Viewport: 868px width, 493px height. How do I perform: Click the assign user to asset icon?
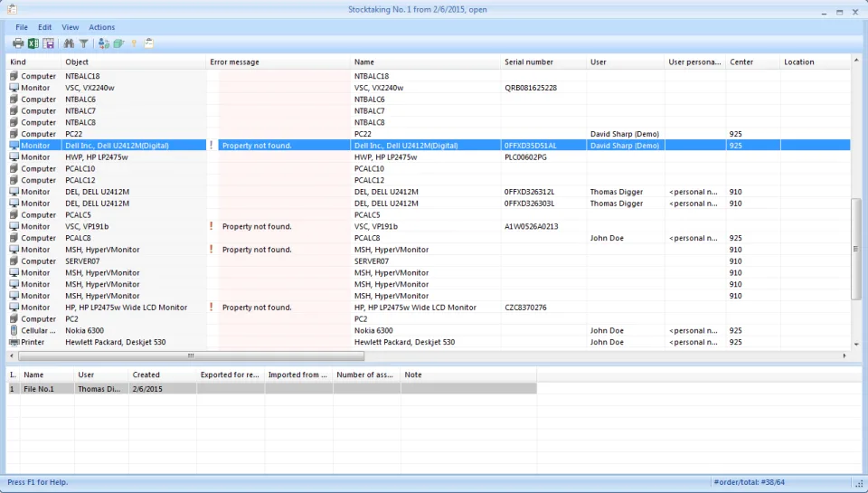click(103, 43)
